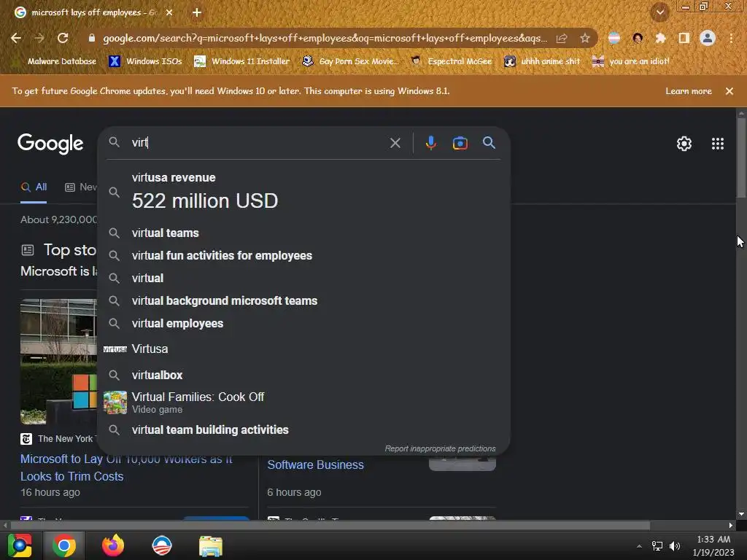Screen dimensions: 747x560
Task: Open the volume speaker tray icon
Action: (x=675, y=546)
